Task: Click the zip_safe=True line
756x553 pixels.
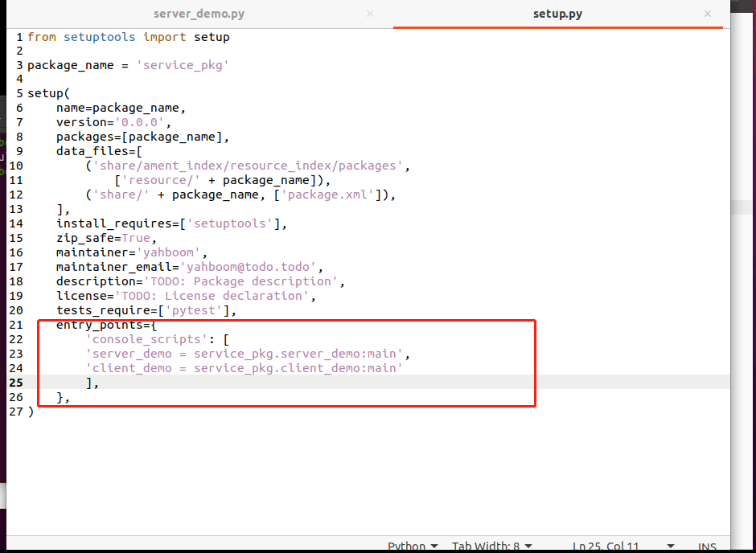Action: tap(105, 238)
